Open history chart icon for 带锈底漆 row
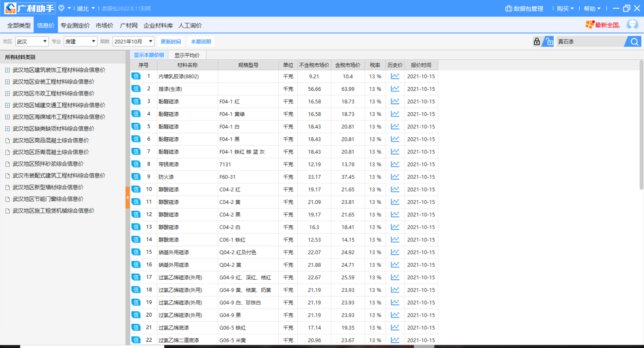Image resolution: width=644 pixels, height=348 pixels. pyautogui.click(x=395, y=164)
